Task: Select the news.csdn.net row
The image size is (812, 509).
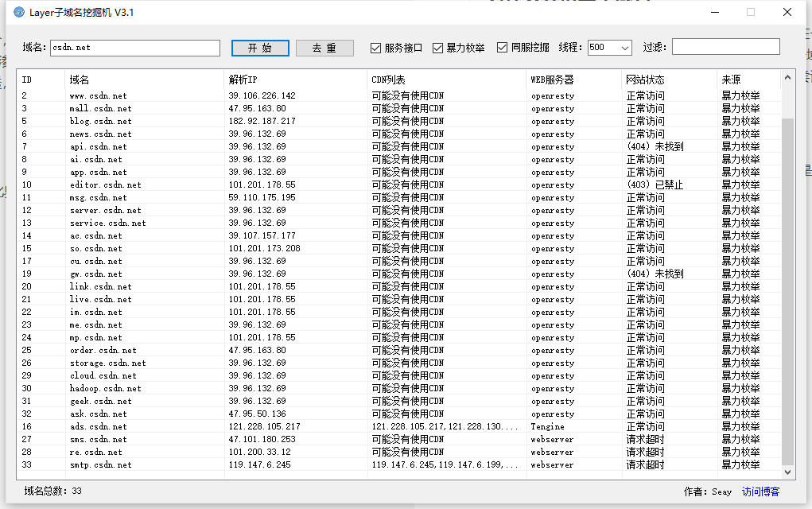Action: pos(398,134)
